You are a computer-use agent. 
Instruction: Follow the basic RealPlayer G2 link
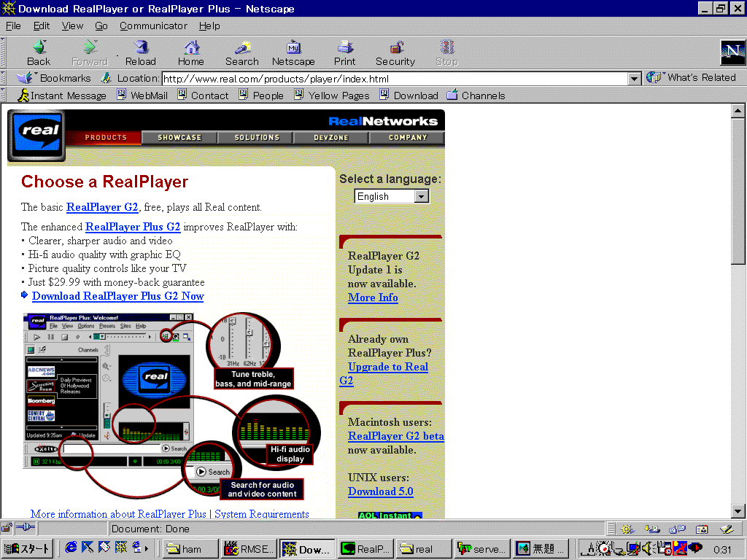click(x=102, y=207)
